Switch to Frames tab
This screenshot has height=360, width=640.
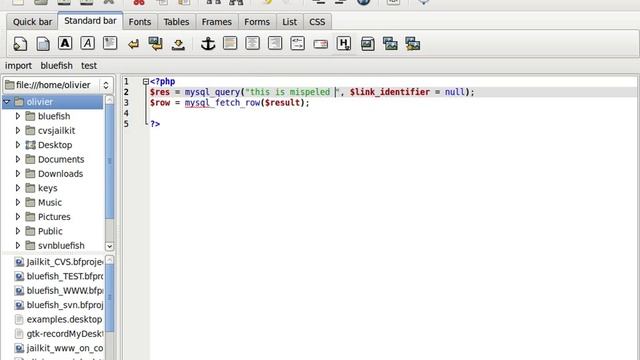[x=217, y=22]
